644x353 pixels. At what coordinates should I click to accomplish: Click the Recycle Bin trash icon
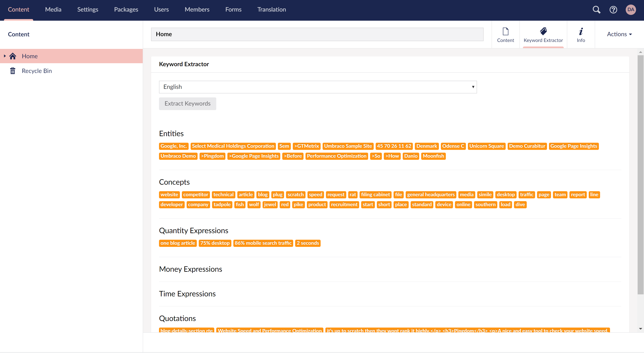point(13,71)
